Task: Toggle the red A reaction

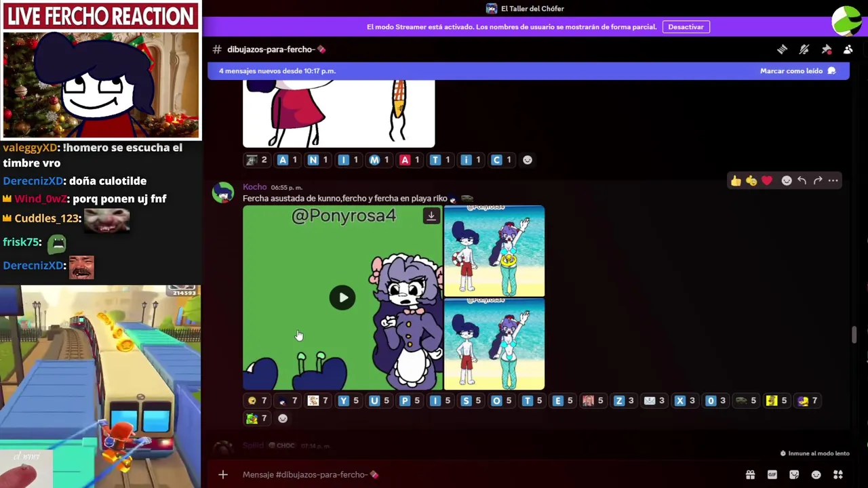Action: (410, 160)
